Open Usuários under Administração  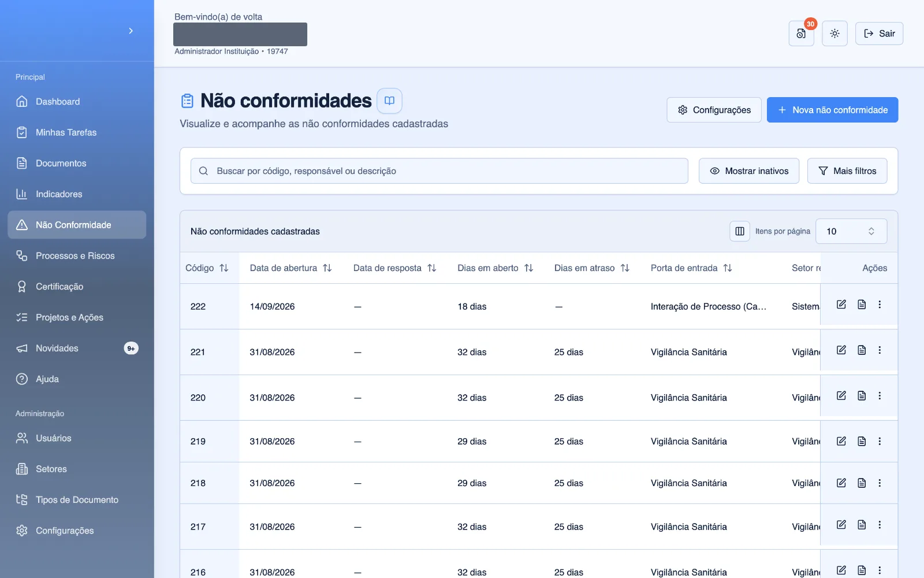click(x=77, y=438)
